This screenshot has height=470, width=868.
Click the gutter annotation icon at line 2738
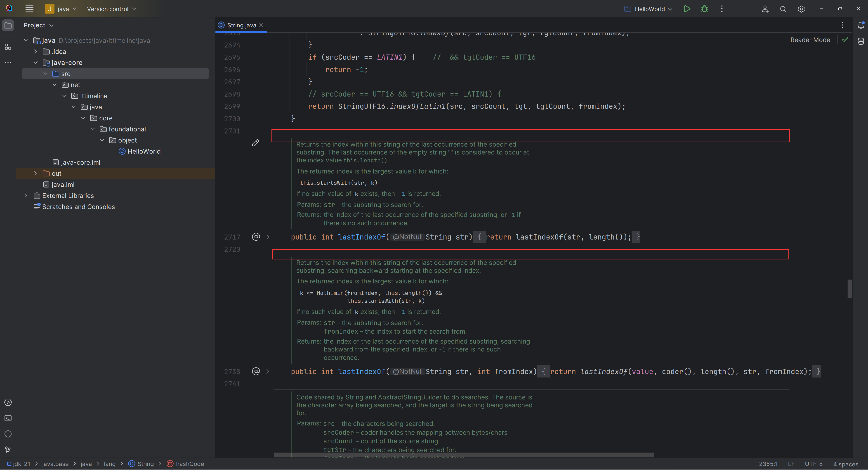[x=256, y=371]
